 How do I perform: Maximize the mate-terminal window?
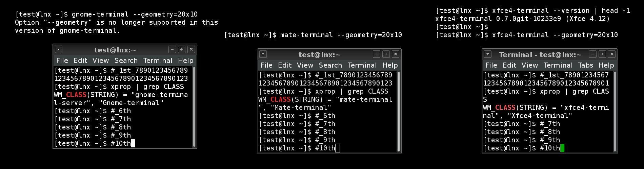[x=386, y=54]
